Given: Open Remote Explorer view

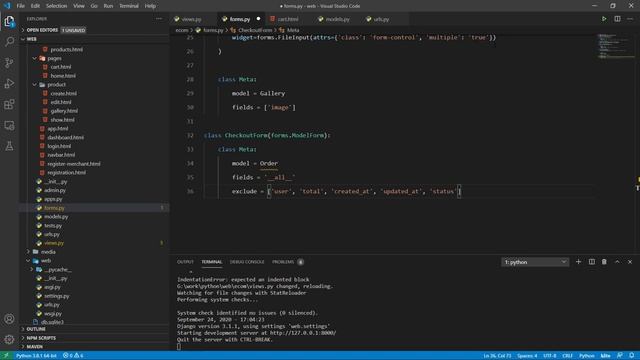Looking at the screenshot, I should [9, 125].
